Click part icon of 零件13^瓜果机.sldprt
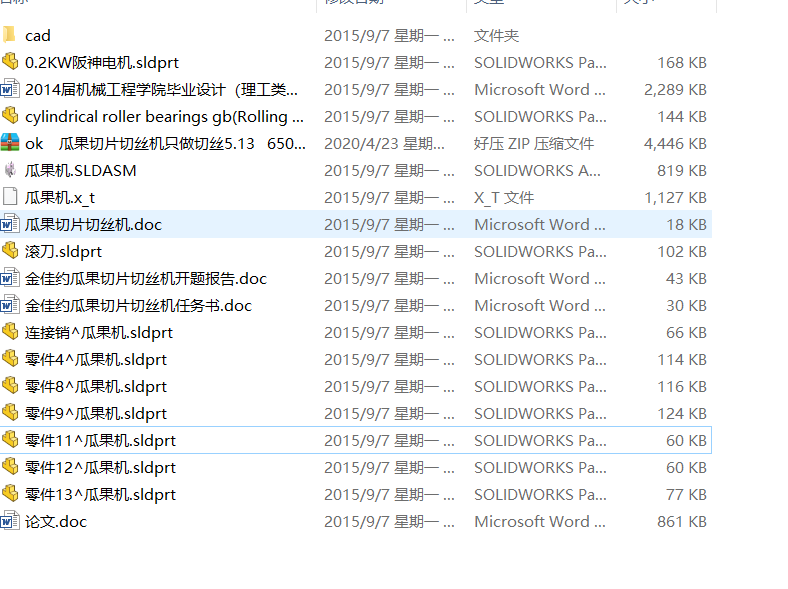This screenshot has height=589, width=788. (10, 494)
